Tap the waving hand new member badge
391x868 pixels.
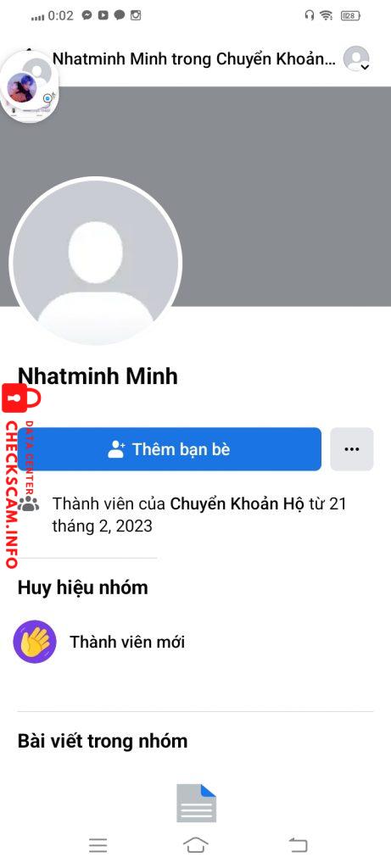pyautogui.click(x=35, y=642)
